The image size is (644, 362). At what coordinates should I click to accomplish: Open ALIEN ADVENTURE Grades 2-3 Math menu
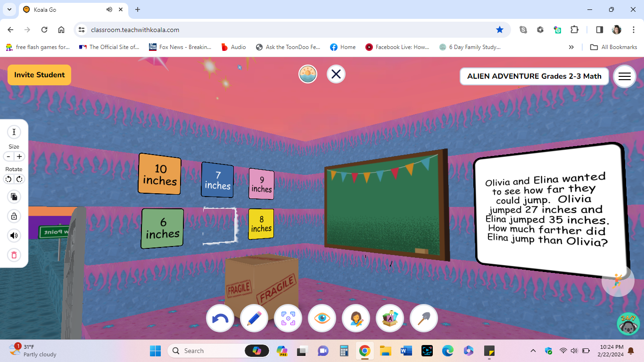(534, 76)
